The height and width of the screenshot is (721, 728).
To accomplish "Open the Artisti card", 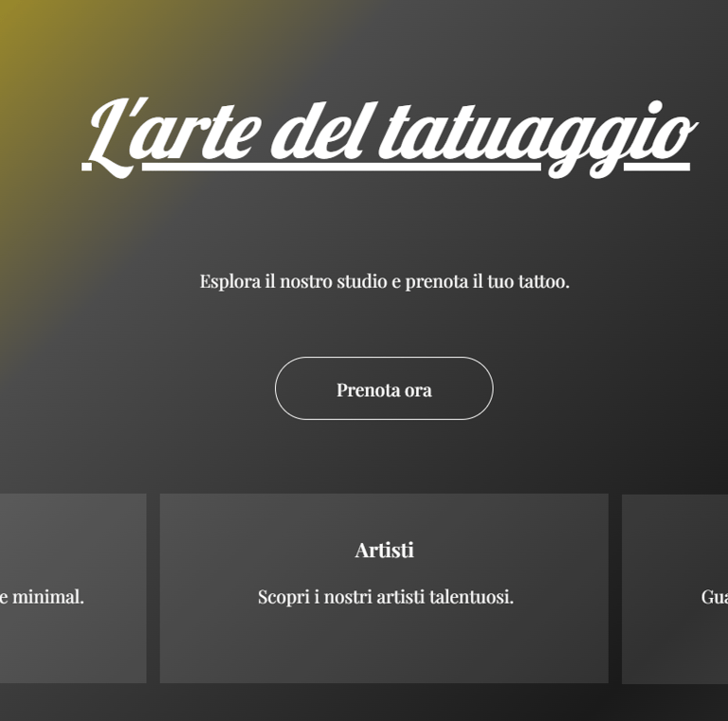I will 384,587.
